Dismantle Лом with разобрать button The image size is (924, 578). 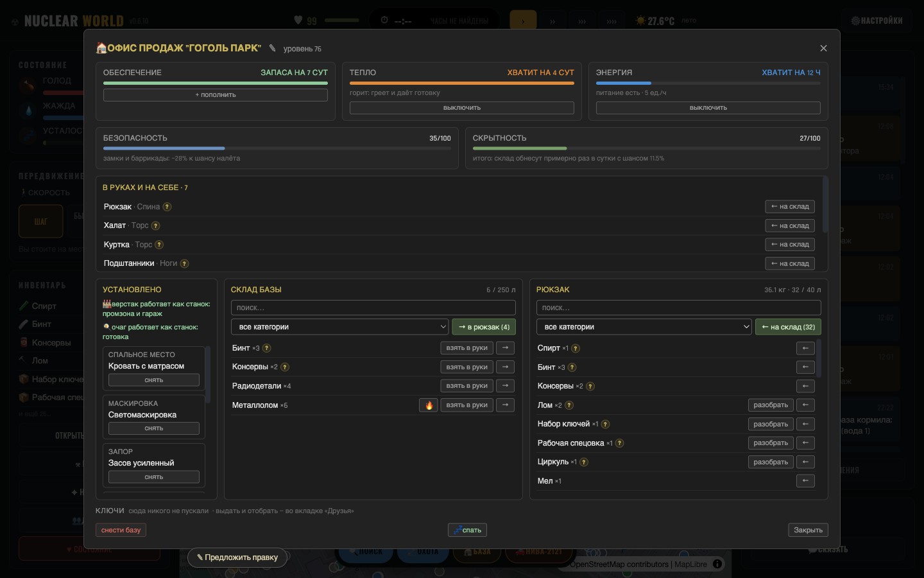771,405
